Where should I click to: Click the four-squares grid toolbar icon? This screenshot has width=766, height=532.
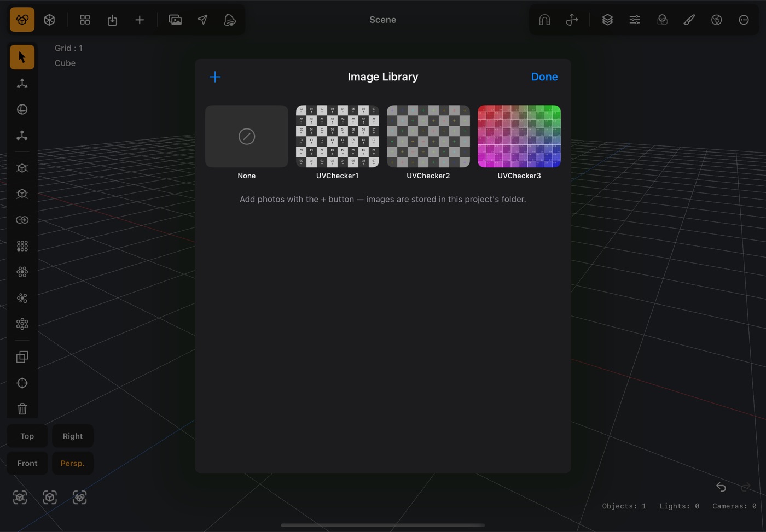pos(85,20)
